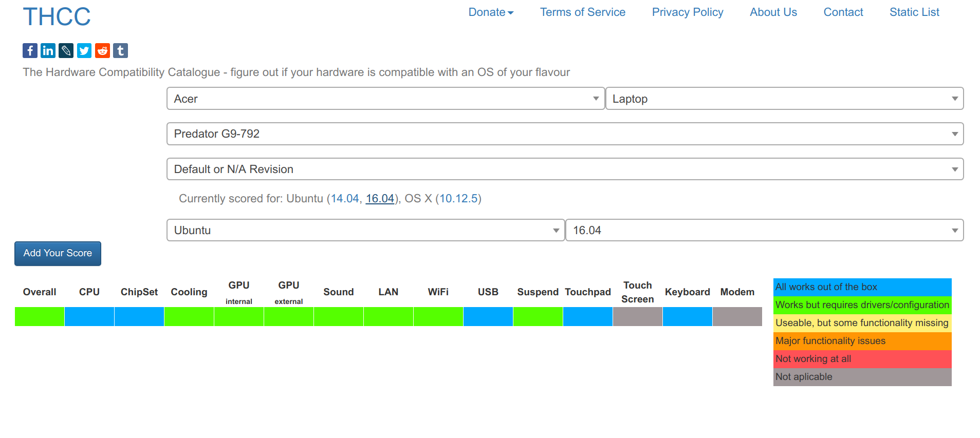Viewport: 980px width, 438px height.
Task: Click the Hardware Compatibility Catalogue tagline
Action: [x=296, y=72]
